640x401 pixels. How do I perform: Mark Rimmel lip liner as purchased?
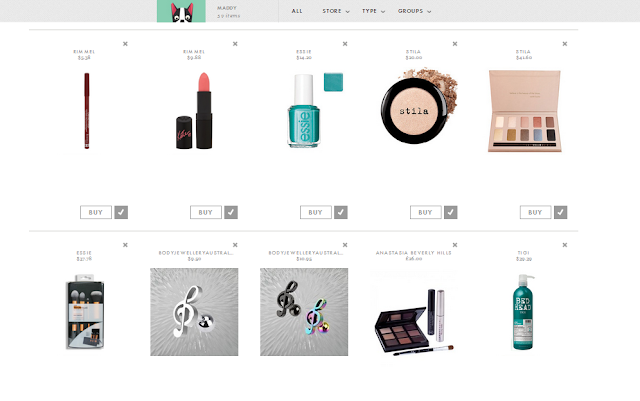(x=121, y=212)
